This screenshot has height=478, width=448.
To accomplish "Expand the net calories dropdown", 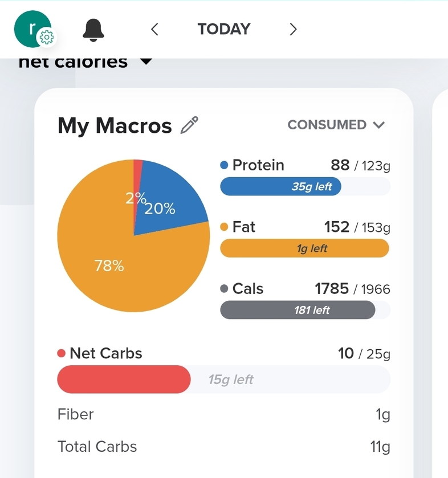I will (x=146, y=61).
